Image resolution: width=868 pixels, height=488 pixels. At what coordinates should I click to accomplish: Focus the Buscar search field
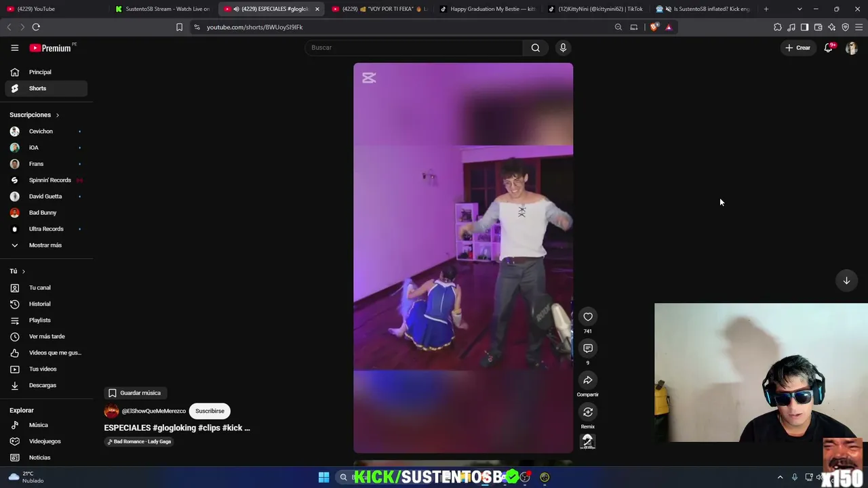(x=414, y=47)
